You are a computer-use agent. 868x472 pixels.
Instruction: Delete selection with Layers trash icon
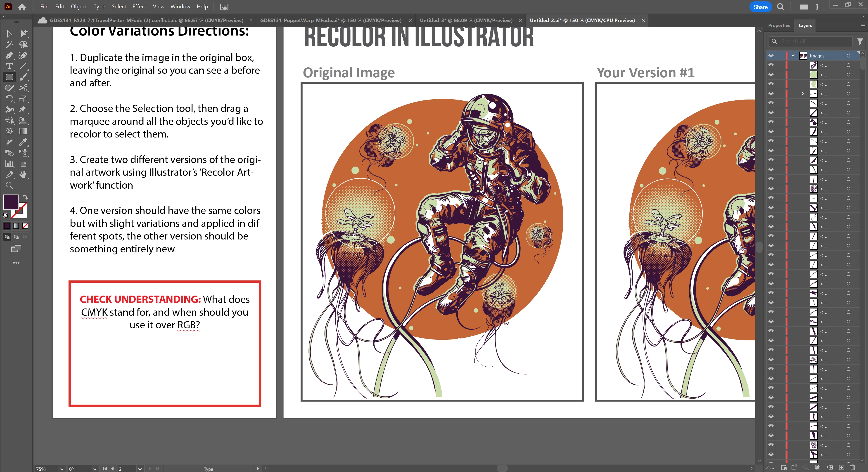853,467
